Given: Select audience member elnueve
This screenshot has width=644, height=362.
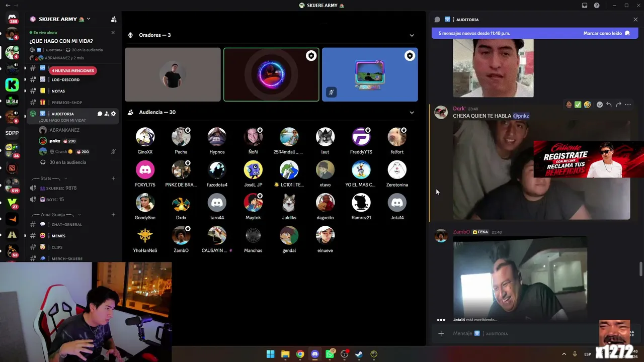Looking at the screenshot, I should pyautogui.click(x=325, y=240).
